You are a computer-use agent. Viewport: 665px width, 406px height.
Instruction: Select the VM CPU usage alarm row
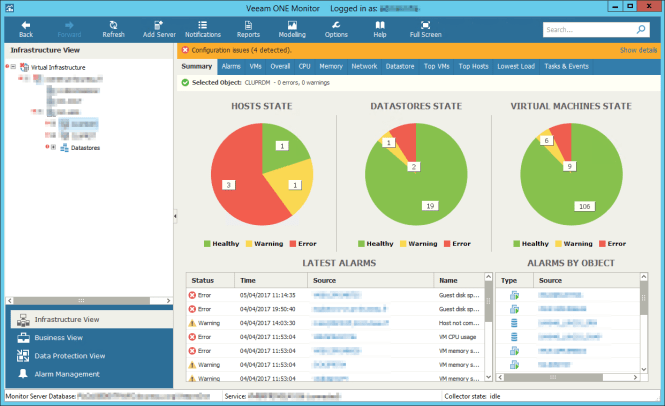[335, 337]
